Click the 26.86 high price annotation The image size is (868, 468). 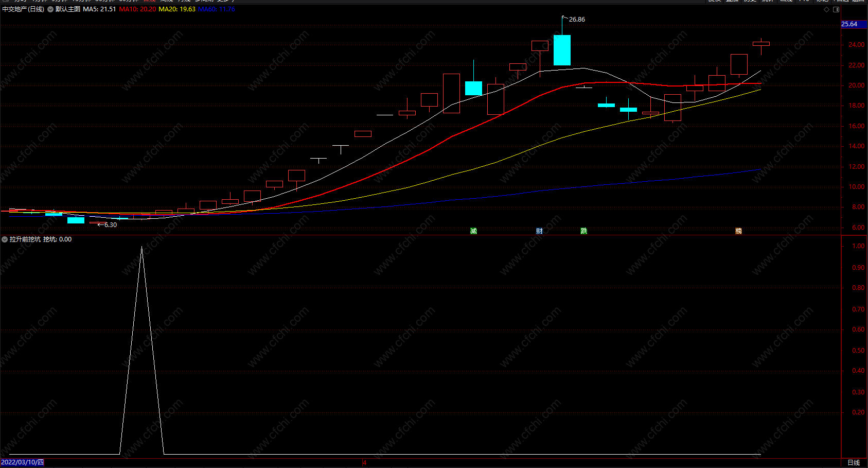577,20
